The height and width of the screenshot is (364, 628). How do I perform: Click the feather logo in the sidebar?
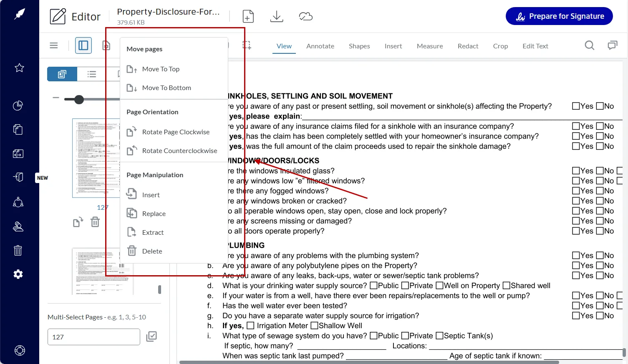pyautogui.click(x=19, y=14)
